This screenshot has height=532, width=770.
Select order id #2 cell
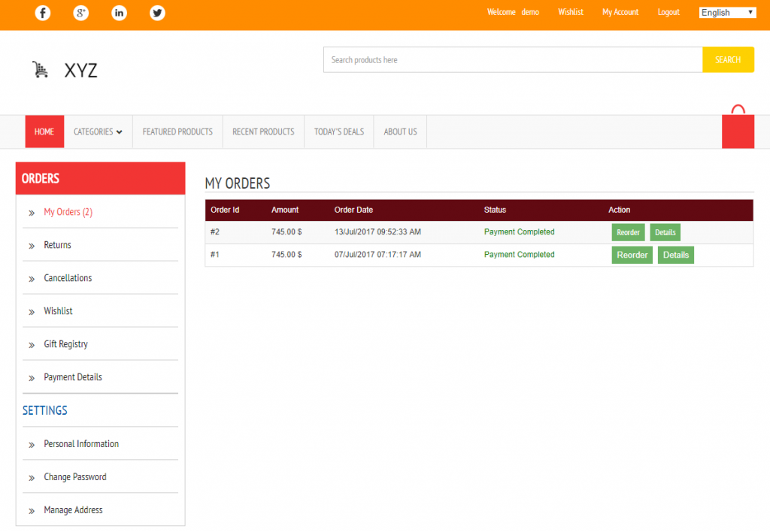tap(214, 231)
